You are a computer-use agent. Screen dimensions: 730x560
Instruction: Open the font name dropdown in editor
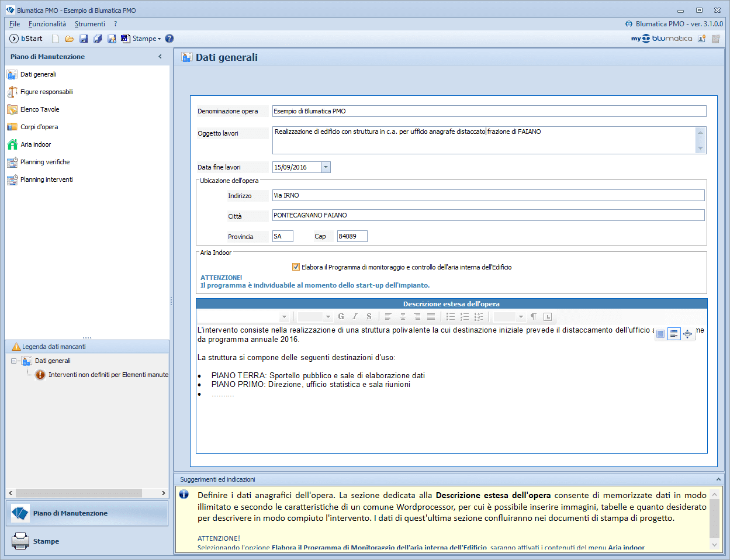click(x=284, y=317)
